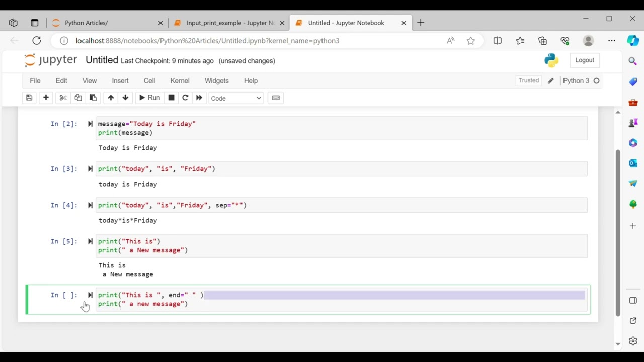Click the kernel idle circle indicator
644x362 pixels.
coord(597,81)
